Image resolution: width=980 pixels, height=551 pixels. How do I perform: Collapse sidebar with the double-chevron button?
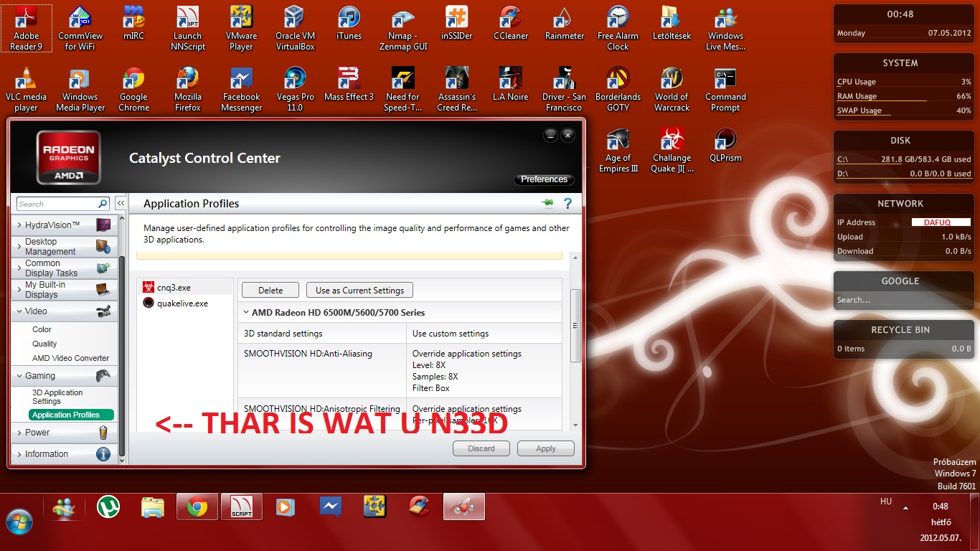coord(121,204)
